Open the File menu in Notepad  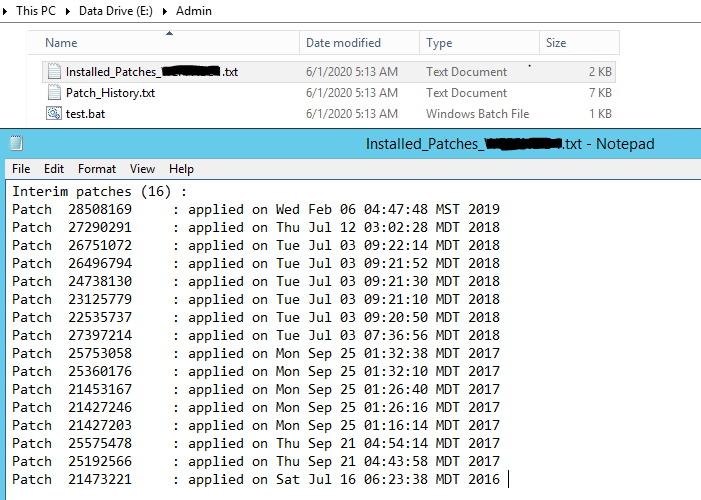point(21,169)
